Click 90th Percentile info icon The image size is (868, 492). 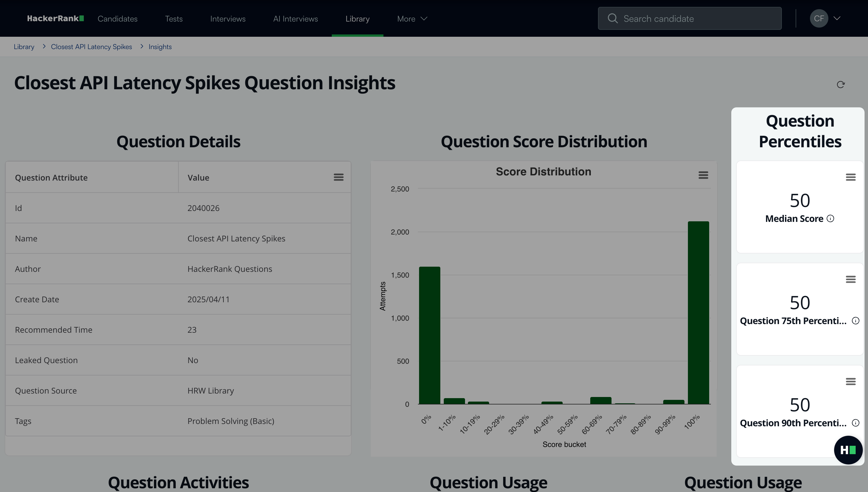pos(855,423)
